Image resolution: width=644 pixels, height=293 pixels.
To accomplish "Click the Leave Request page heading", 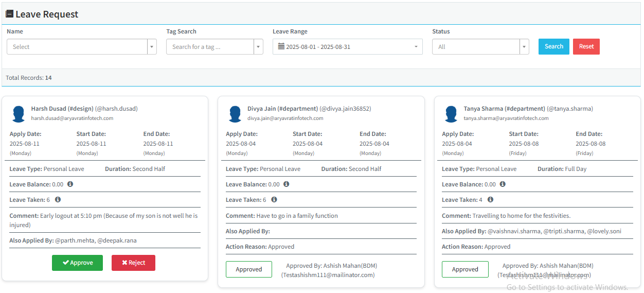I will (x=47, y=14).
